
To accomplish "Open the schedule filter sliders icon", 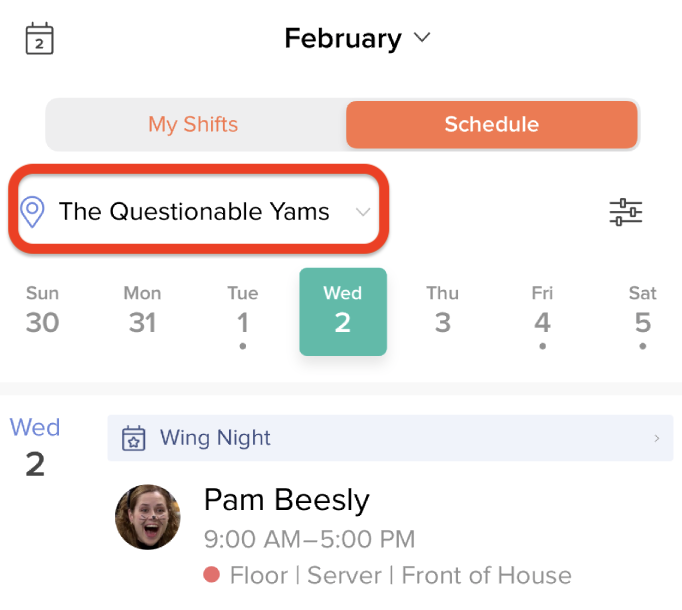I will pos(625,212).
